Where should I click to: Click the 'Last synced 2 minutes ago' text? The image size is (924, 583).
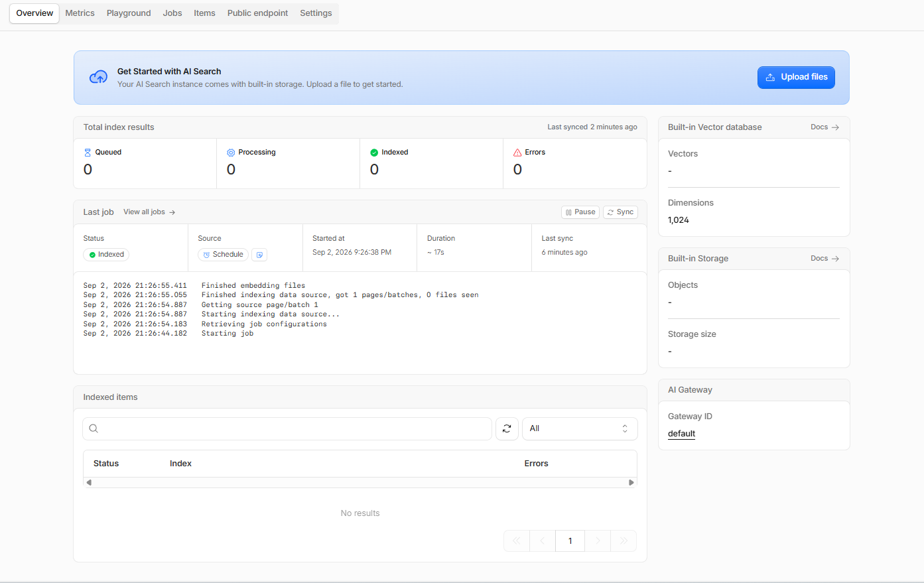pos(592,127)
